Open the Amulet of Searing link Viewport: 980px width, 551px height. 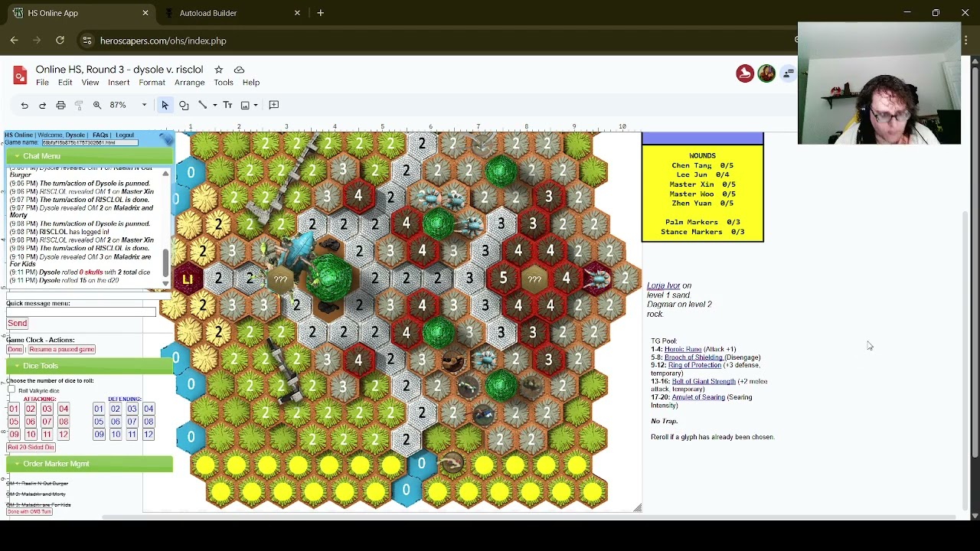coord(699,397)
